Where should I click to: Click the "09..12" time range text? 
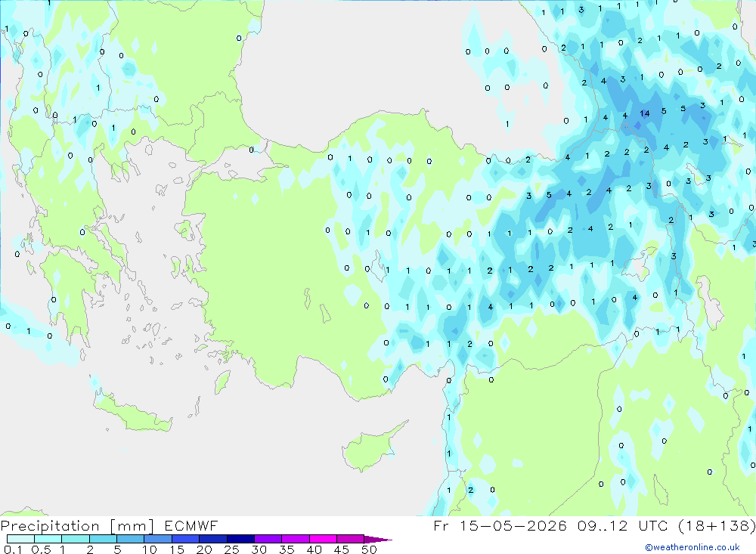pyautogui.click(x=603, y=525)
